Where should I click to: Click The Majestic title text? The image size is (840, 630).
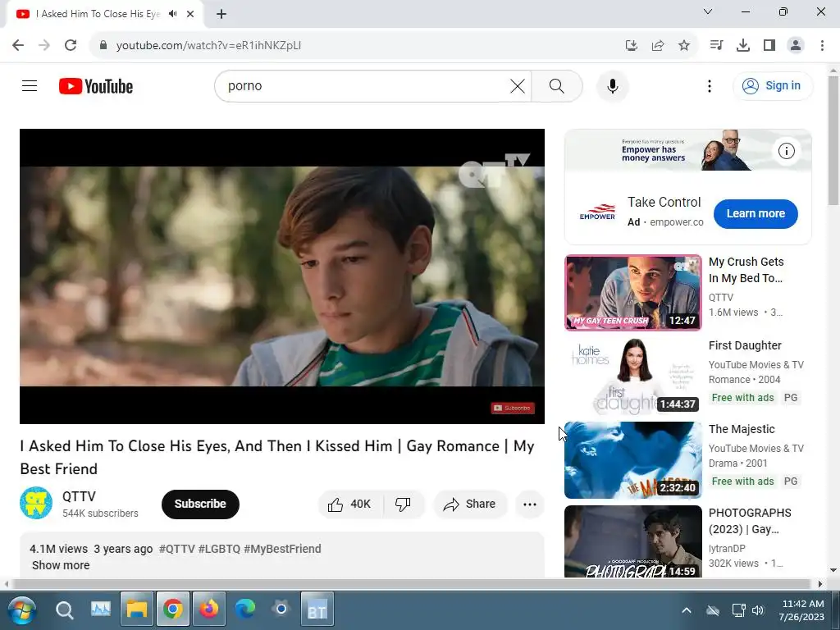[x=742, y=429]
